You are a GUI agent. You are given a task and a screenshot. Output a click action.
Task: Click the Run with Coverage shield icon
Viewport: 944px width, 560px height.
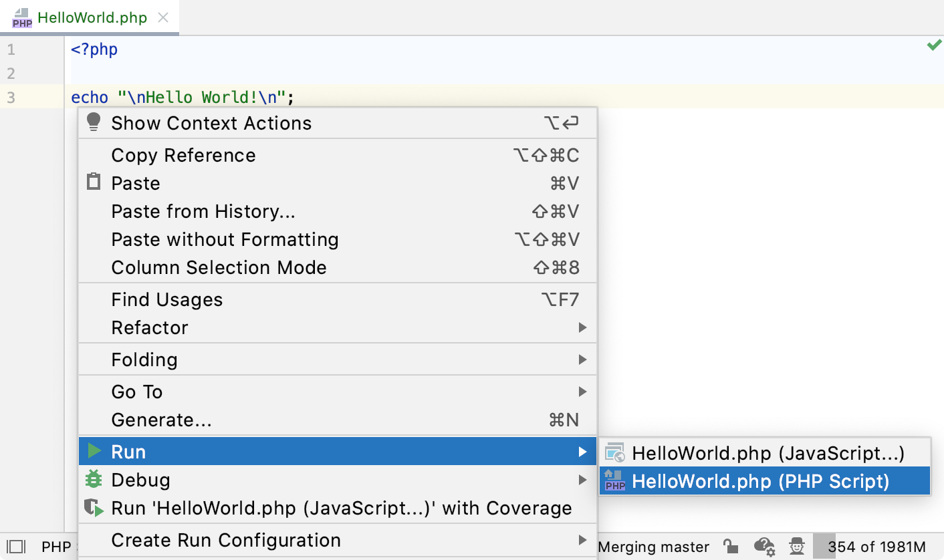point(94,508)
